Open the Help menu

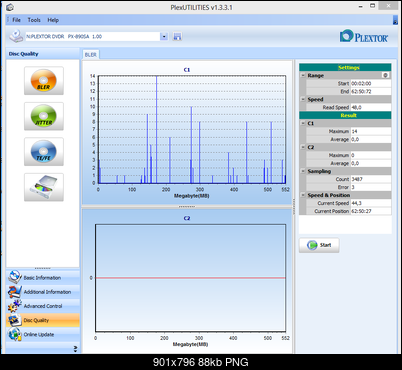(x=53, y=20)
